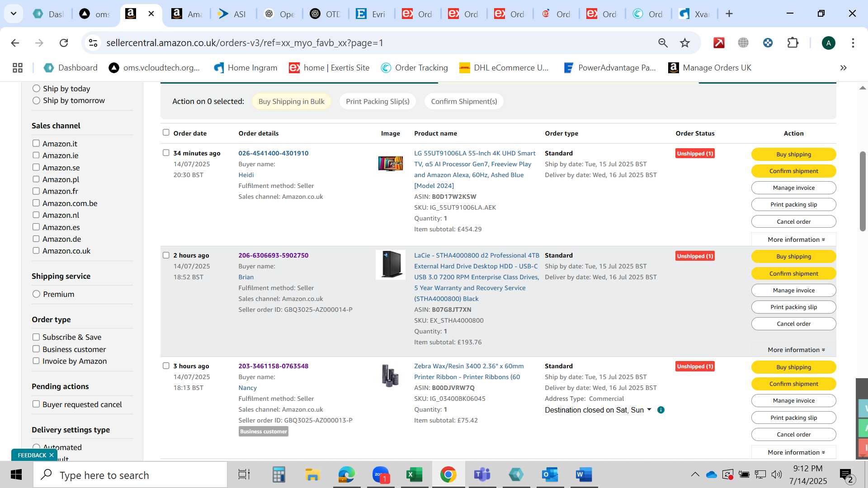Open the tab search dropdown arrow
The height and width of the screenshot is (488, 868).
[14, 14]
